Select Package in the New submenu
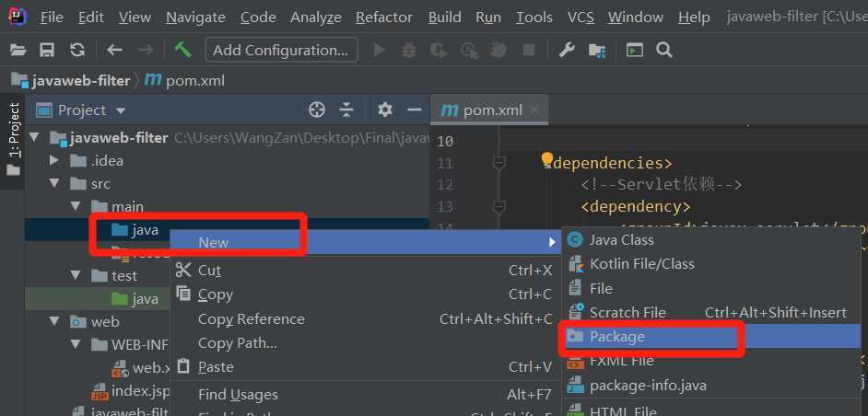 pos(711,336)
